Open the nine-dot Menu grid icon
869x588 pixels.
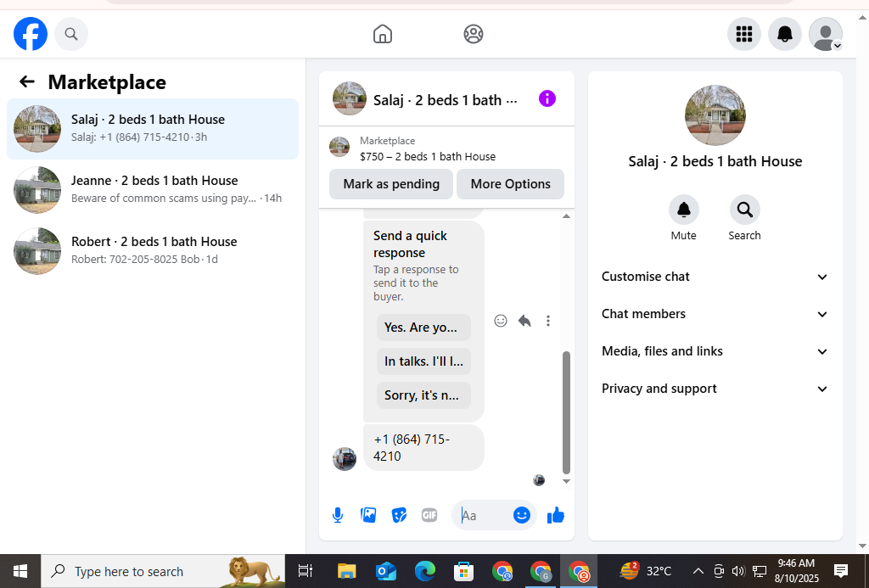click(743, 34)
